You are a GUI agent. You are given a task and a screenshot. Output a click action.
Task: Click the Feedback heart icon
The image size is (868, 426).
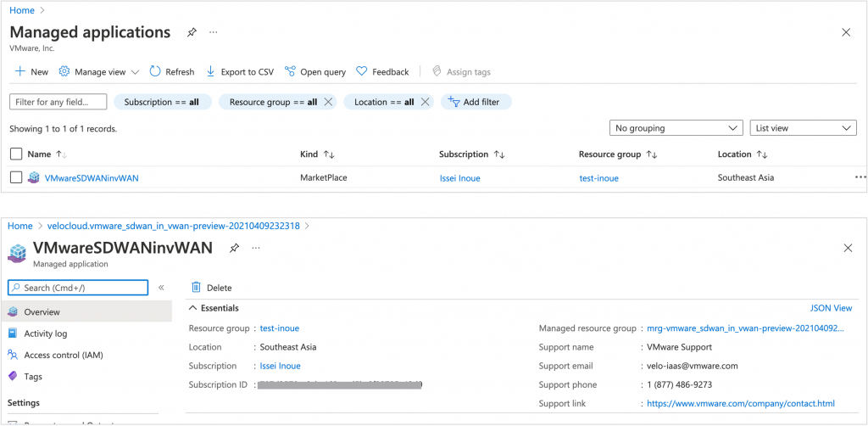[x=362, y=72]
